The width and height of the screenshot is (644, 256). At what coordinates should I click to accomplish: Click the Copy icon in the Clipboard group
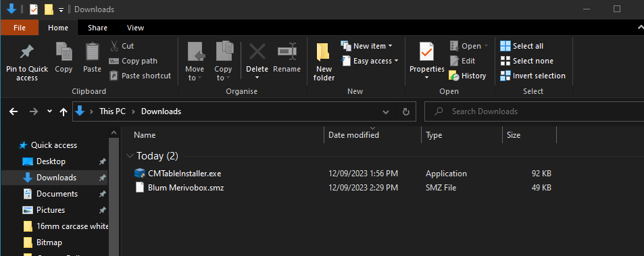tap(64, 52)
